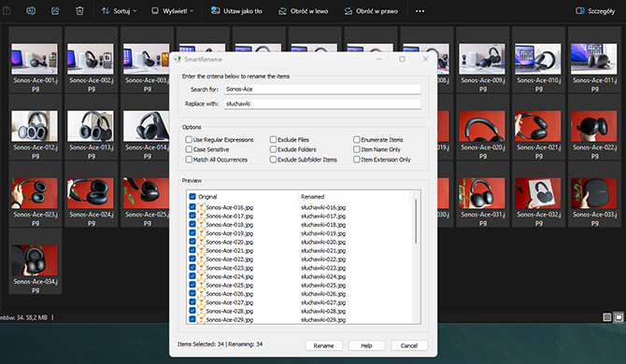The width and height of the screenshot is (626, 364).
Task: Select thumbnail Sonos-Ace-021.jpg
Action: pyautogui.click(x=538, y=127)
